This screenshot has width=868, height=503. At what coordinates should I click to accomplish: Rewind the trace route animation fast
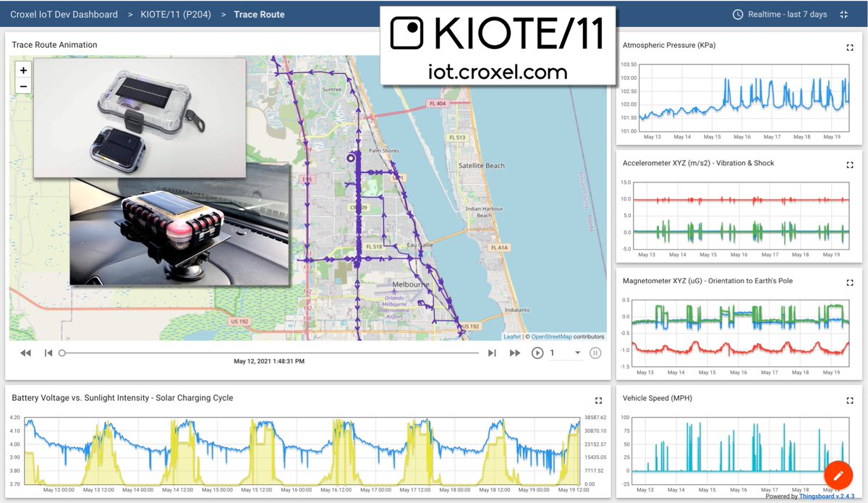25,353
